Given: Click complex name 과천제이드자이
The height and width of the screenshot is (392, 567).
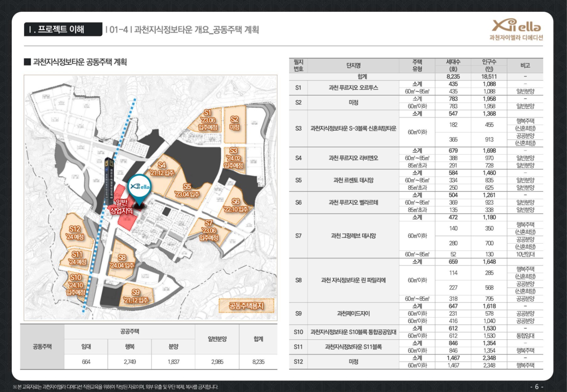Looking at the screenshot, I should point(353,313).
